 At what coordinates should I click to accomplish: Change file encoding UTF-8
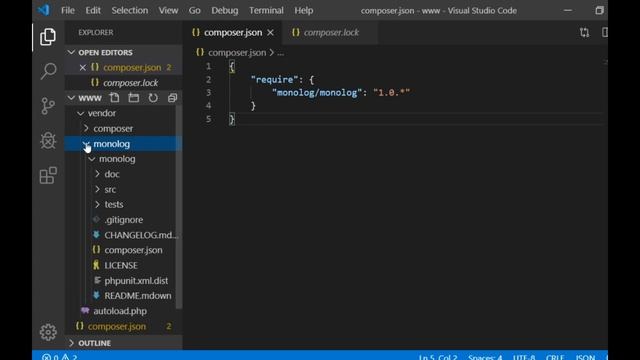click(524, 357)
